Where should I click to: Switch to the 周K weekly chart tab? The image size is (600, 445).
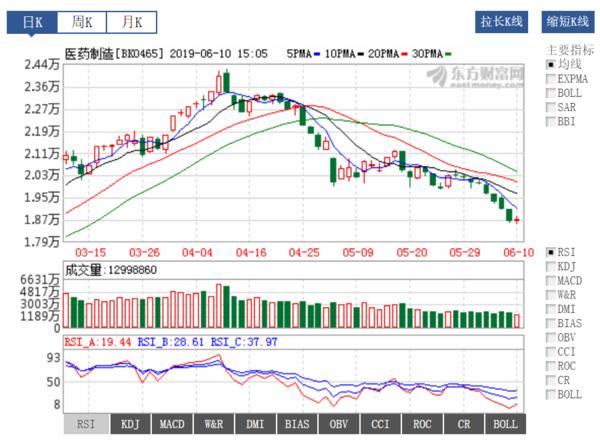click(82, 22)
